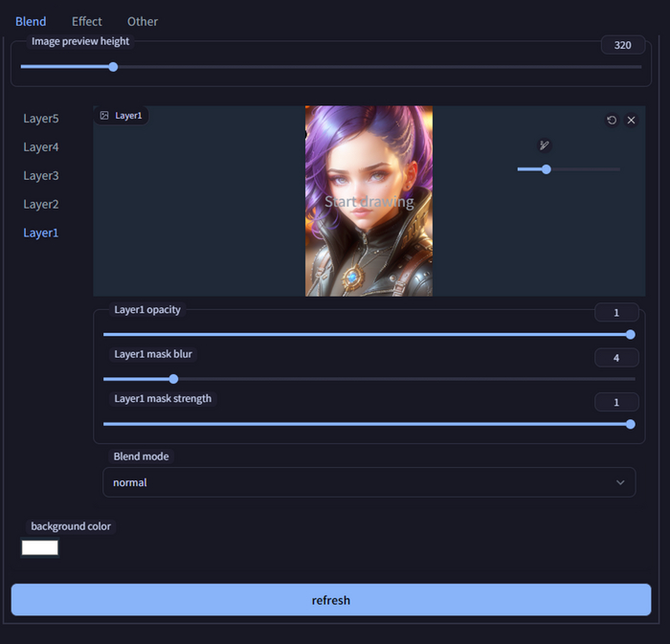
Task: Click the Blend mode dropdown chevron
Action: click(x=620, y=482)
